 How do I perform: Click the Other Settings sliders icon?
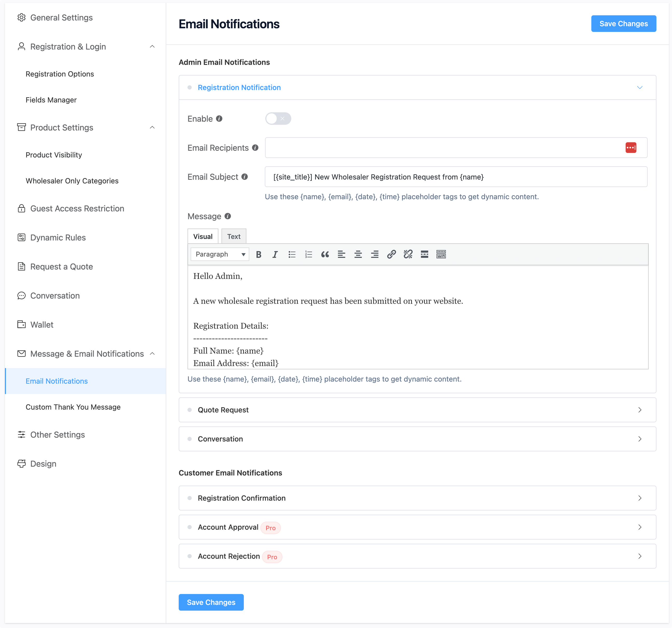click(x=21, y=435)
